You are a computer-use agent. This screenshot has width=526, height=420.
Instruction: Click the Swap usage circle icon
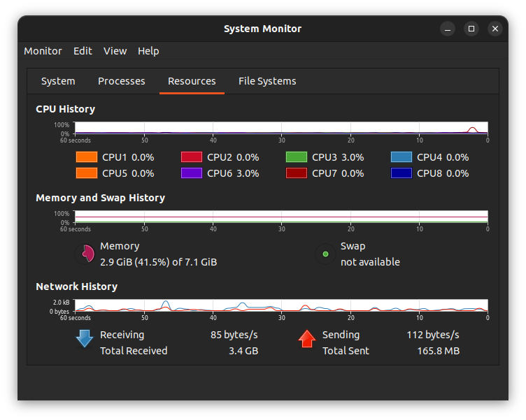click(x=325, y=254)
